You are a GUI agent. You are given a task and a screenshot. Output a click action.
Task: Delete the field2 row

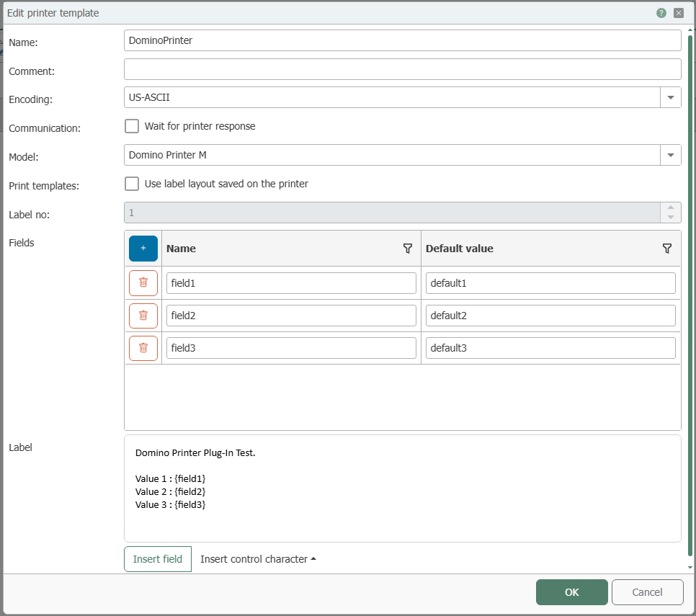click(143, 316)
